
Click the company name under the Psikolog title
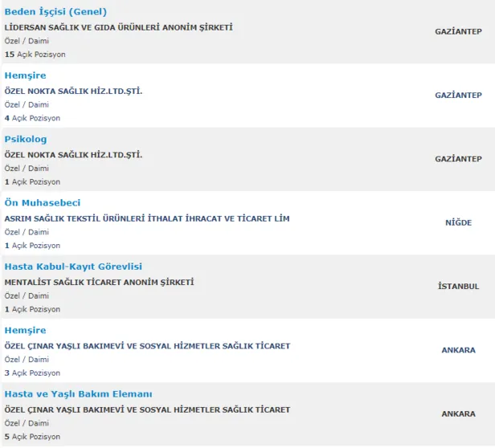73,154
